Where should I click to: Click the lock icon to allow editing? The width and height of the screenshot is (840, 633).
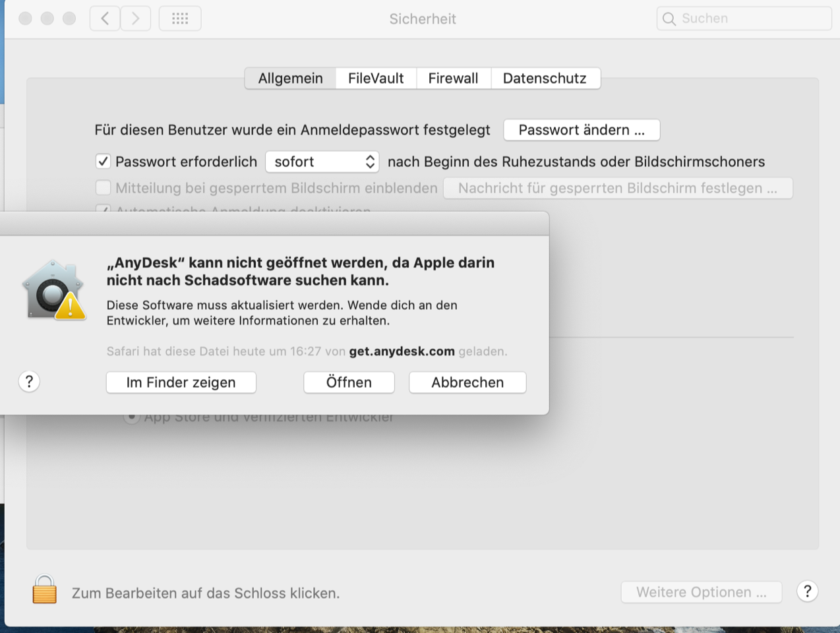tap(45, 589)
